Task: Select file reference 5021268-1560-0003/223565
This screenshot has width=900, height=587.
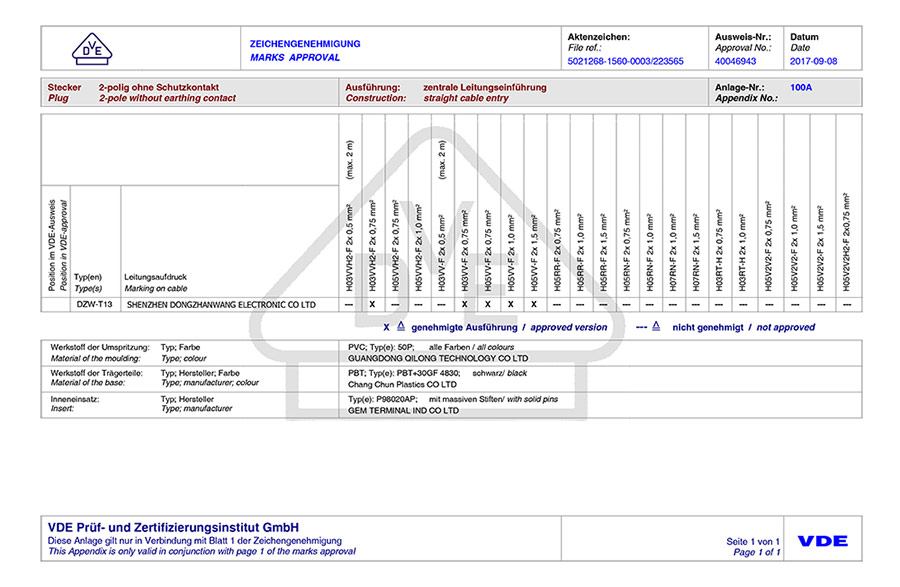Action: (x=625, y=61)
